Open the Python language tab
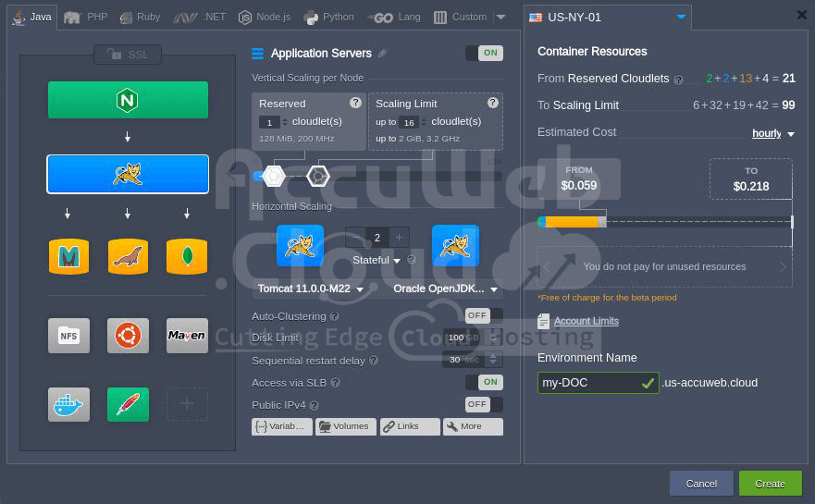The height and width of the screenshot is (504, 815). 328,17
